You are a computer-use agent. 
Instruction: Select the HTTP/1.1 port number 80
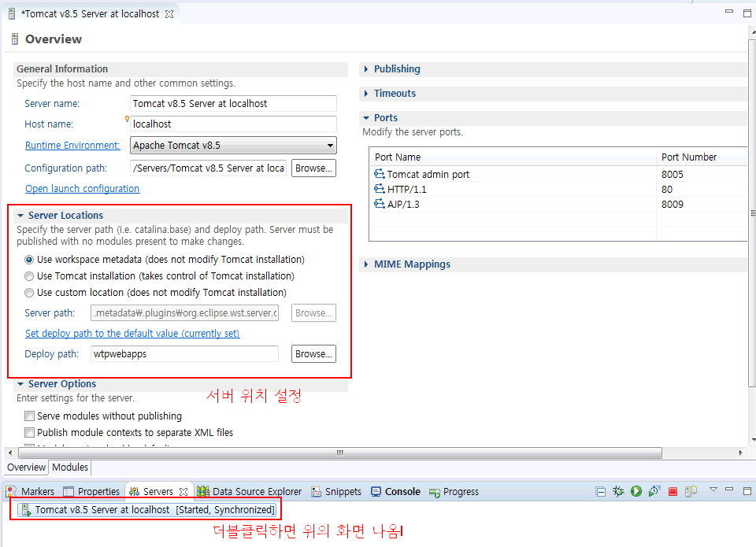[667, 190]
